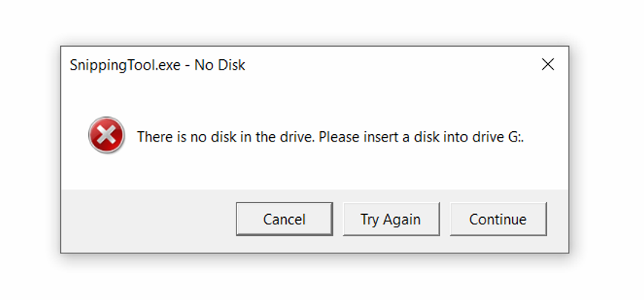Image resolution: width=644 pixels, height=300 pixels.
Task: Click the word 'drive' after 'in the'
Action: (294, 136)
